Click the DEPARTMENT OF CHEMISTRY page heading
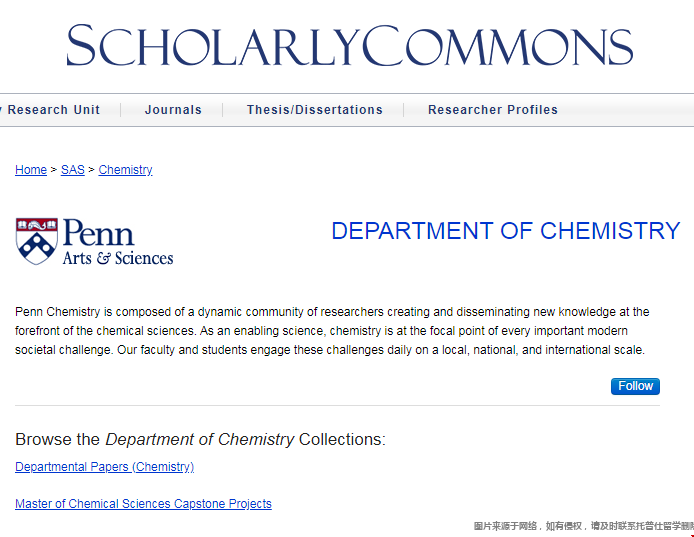694x537 pixels. point(505,231)
